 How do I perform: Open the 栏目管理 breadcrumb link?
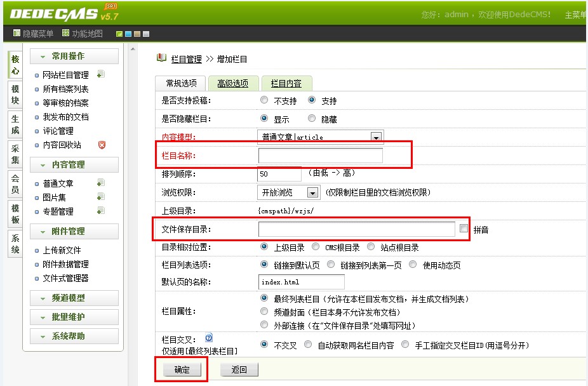point(186,59)
